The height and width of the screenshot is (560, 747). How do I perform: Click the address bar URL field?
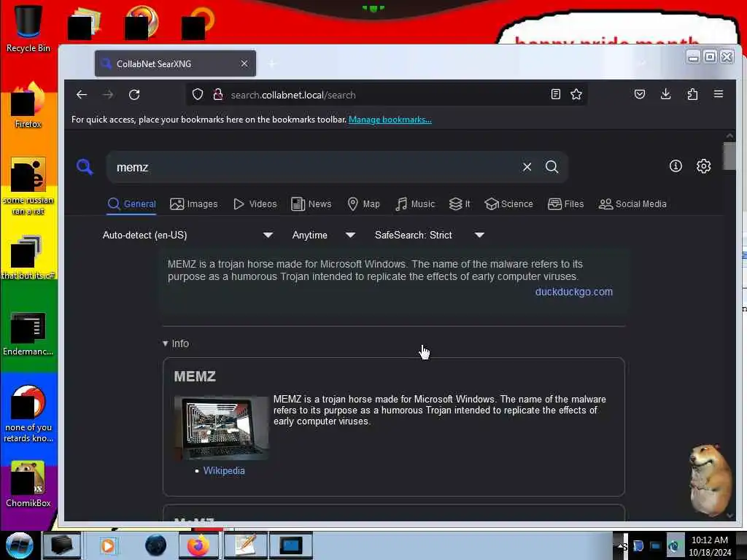(386, 95)
